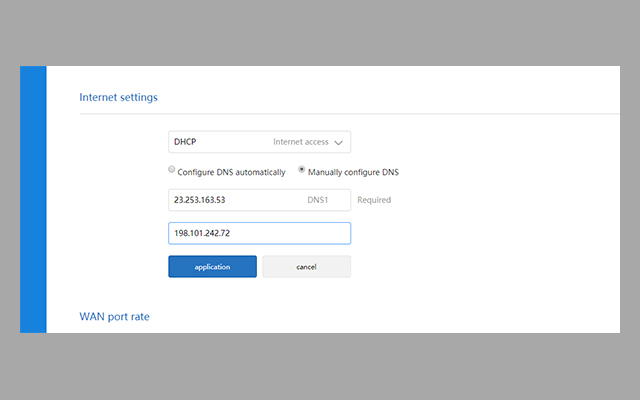Click the blue vertical sidebar strip
This screenshot has height=400, width=640.
[x=33, y=199]
